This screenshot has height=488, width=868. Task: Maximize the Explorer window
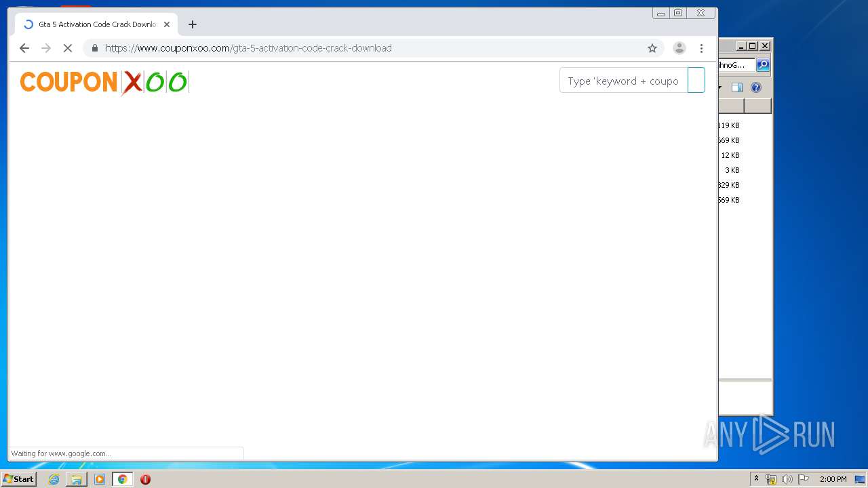753,46
